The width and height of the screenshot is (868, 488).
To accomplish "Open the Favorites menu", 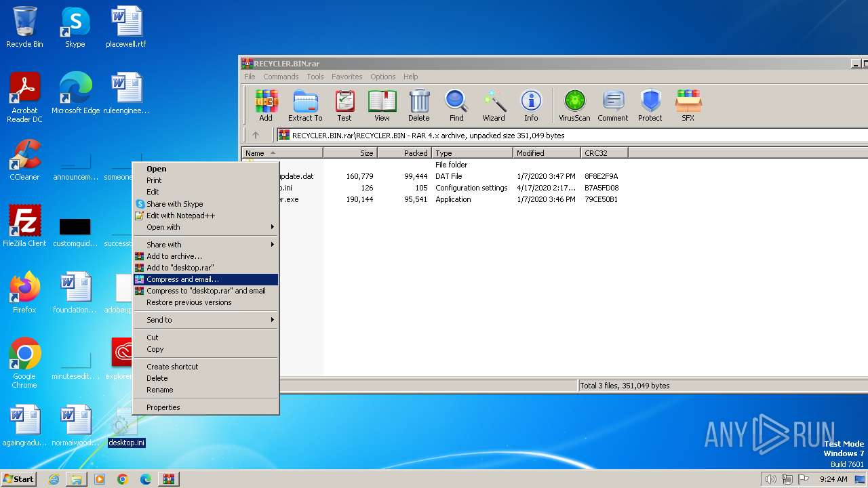I will pos(347,77).
